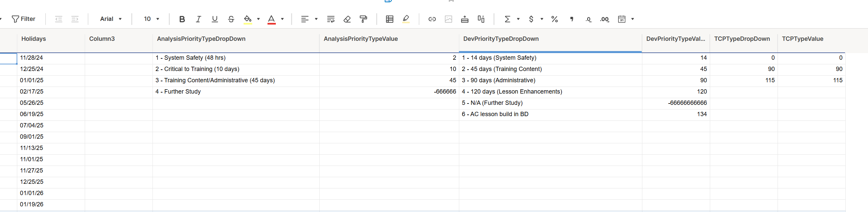
Task: Select the cell with date 01/19/26
Action: (x=51, y=205)
